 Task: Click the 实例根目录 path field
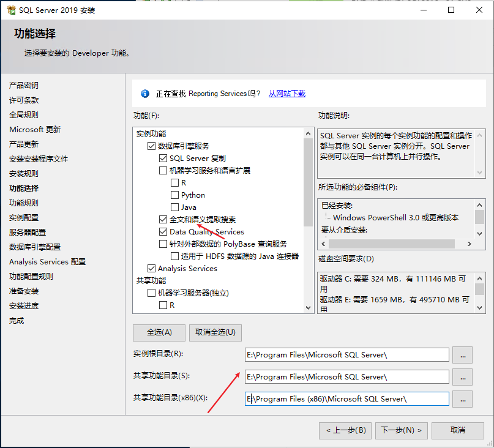(347, 355)
